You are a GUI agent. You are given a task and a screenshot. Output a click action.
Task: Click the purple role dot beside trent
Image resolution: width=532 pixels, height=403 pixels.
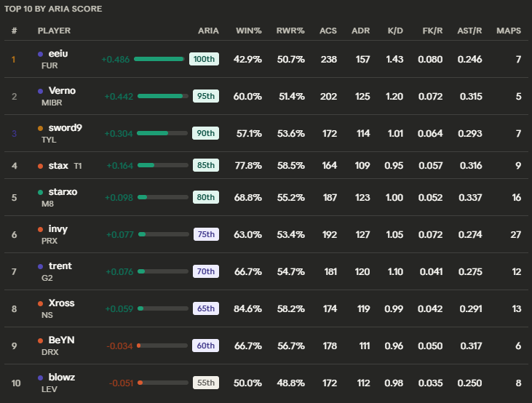[x=40, y=267]
